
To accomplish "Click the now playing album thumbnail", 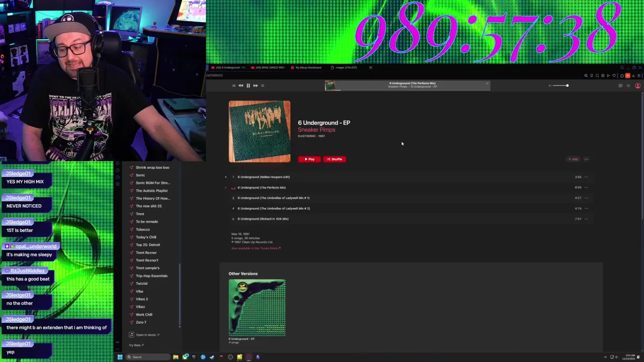I will point(330,85).
